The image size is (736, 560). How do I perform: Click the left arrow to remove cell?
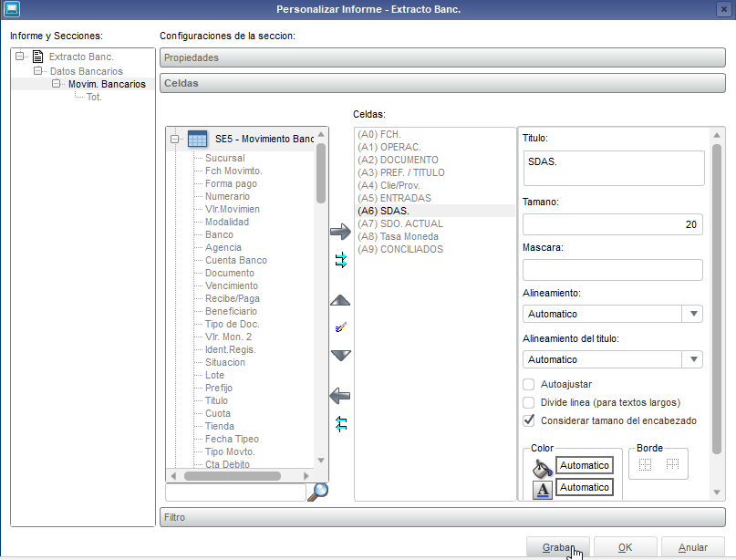[x=340, y=396]
